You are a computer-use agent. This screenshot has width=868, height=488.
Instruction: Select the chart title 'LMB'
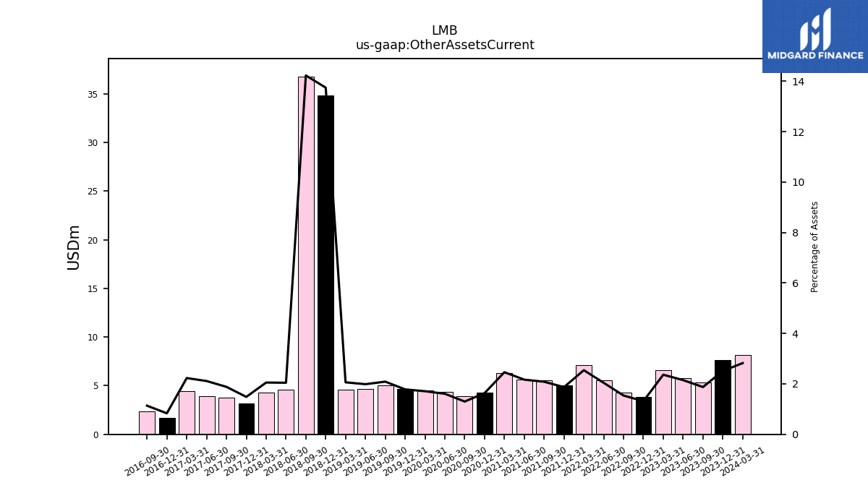[445, 31]
